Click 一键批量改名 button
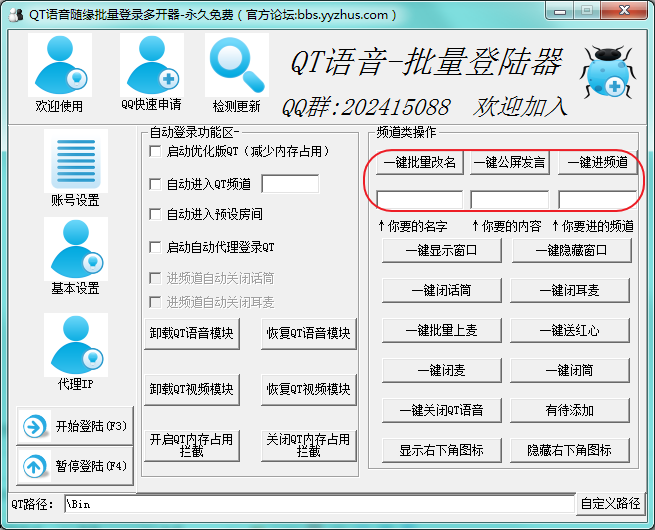This screenshot has width=655, height=530. point(420,162)
